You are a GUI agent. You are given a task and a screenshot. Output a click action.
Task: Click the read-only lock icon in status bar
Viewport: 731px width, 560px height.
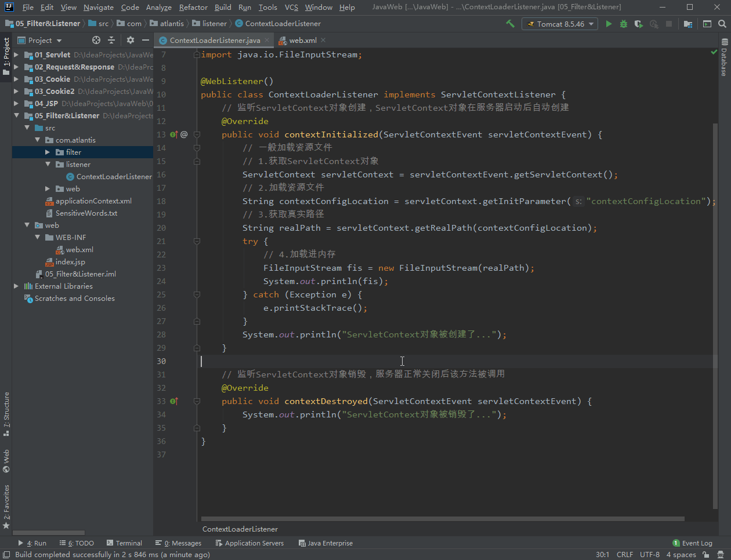(x=705, y=555)
